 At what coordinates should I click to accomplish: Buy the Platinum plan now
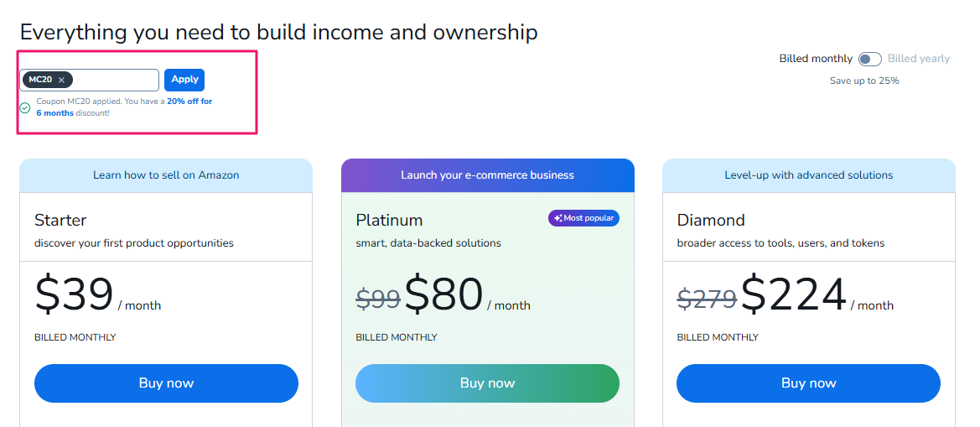[x=488, y=383]
